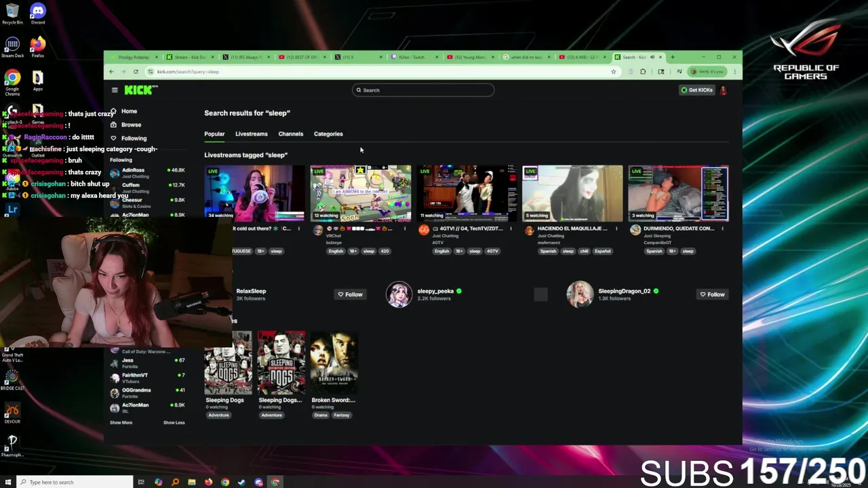868x488 pixels.
Task: Open Google Chrome desktop shortcut
Action: tap(12, 83)
